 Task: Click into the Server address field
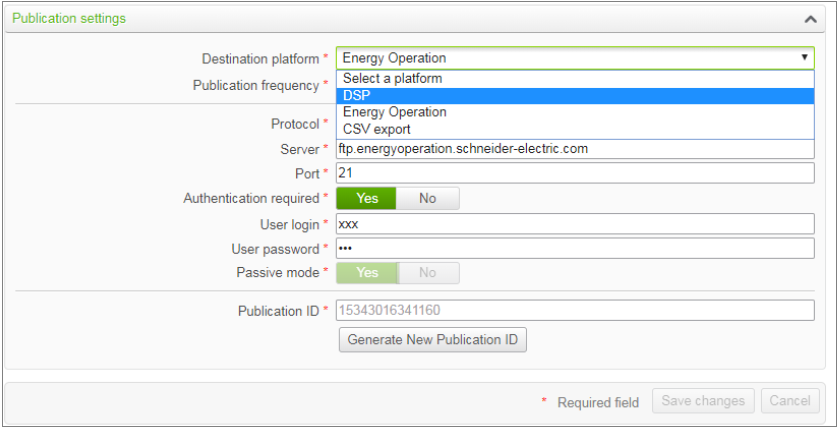(x=575, y=149)
